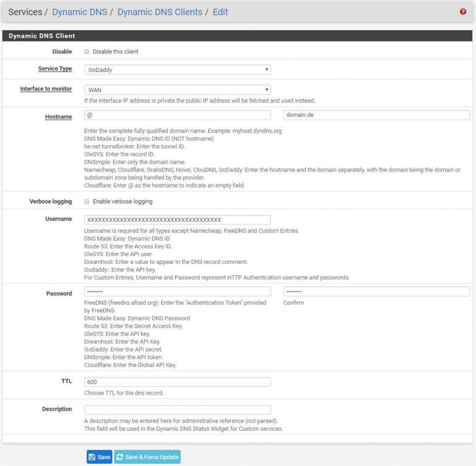This screenshot has width=476, height=466.
Task: Select the Password input field
Action: 177,291
